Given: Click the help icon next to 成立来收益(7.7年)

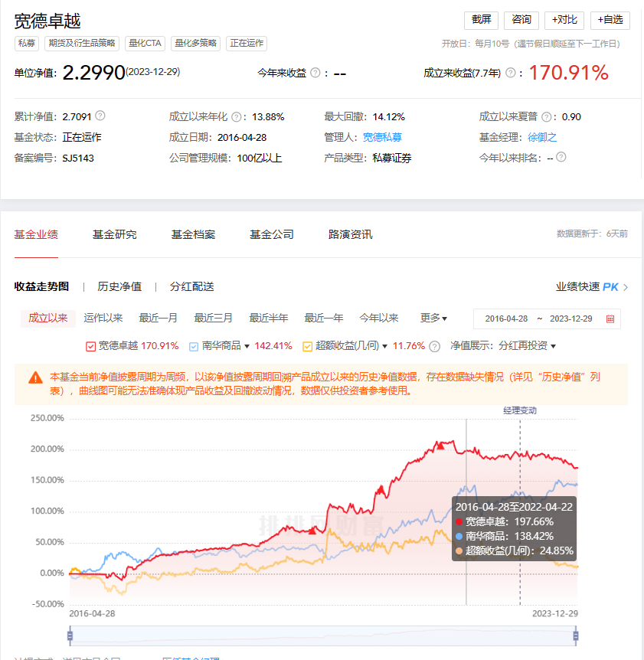Looking at the screenshot, I should tap(511, 73).
